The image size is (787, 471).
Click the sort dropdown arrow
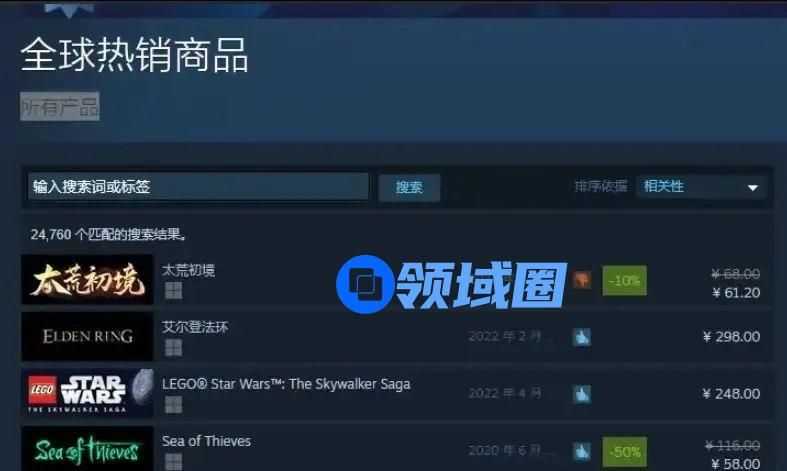point(752,188)
